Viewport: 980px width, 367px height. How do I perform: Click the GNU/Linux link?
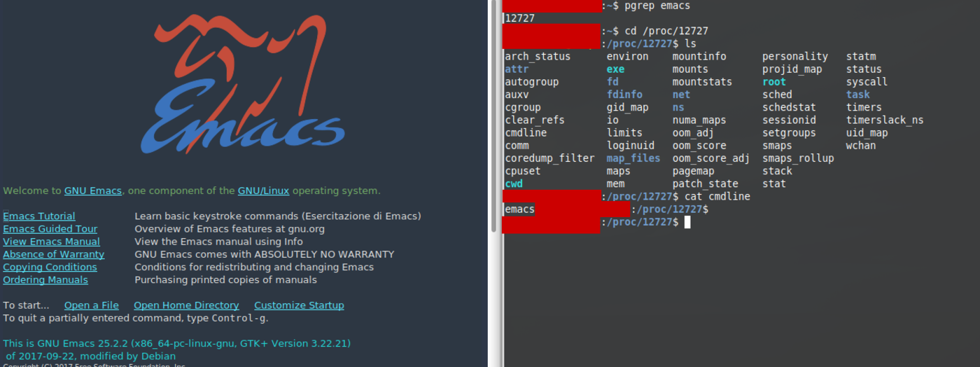(x=263, y=191)
